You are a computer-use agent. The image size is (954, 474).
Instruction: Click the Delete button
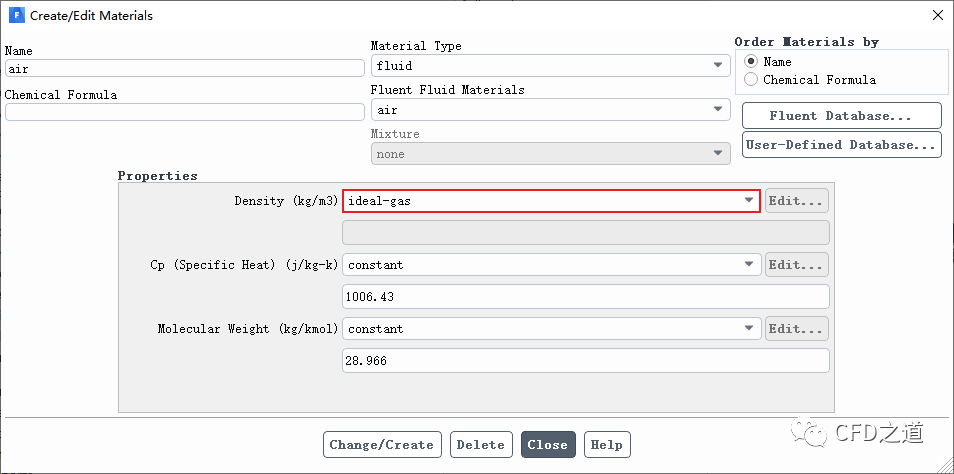tap(480, 445)
